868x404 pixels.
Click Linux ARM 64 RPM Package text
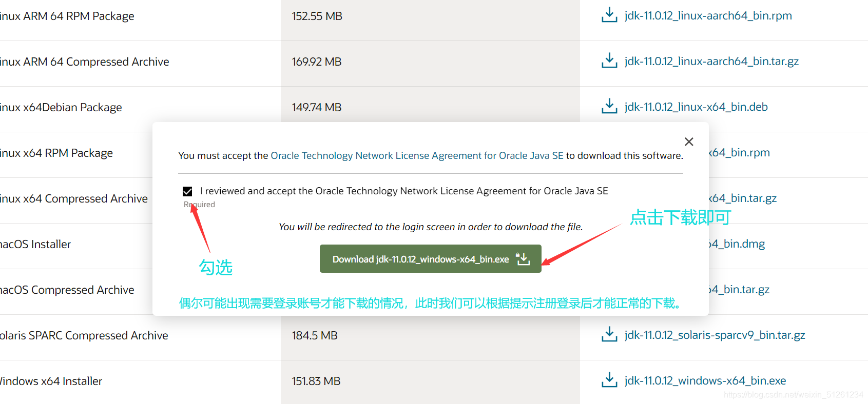pos(67,16)
